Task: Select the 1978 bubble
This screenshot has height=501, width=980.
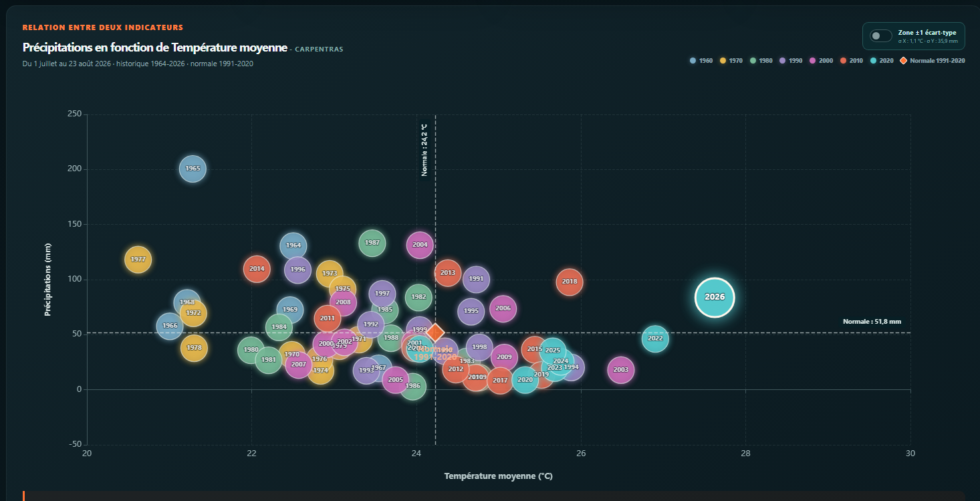Action: click(x=194, y=348)
